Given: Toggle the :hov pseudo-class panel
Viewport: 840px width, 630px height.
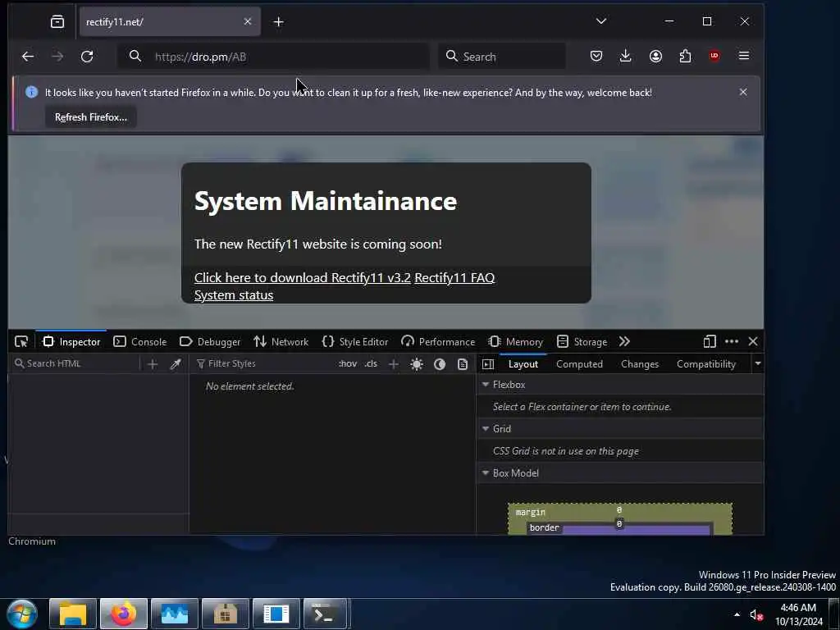Looking at the screenshot, I should [348, 363].
